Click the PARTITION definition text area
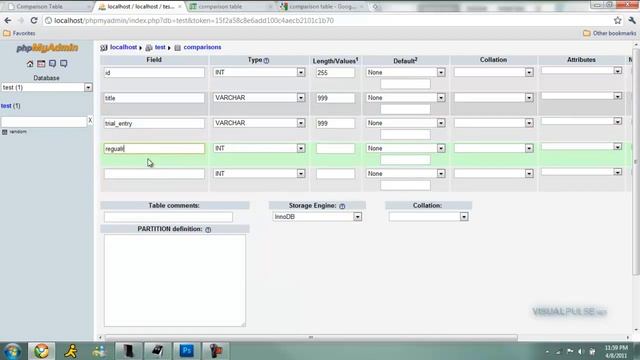Image resolution: width=640 pixels, height=360 pixels. pyautogui.click(x=175, y=280)
